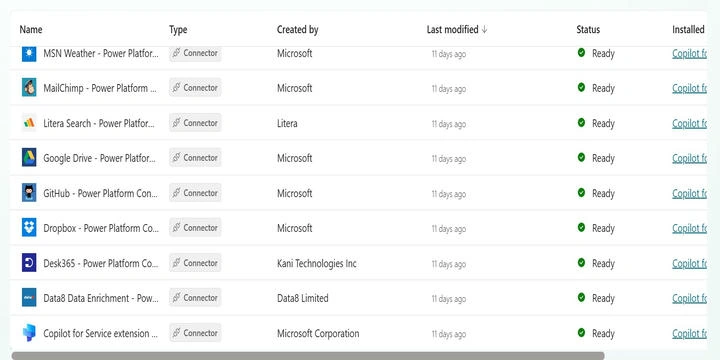The width and height of the screenshot is (720, 360).
Task: Click 11 days ago in the Dropbox row
Action: 449,229
